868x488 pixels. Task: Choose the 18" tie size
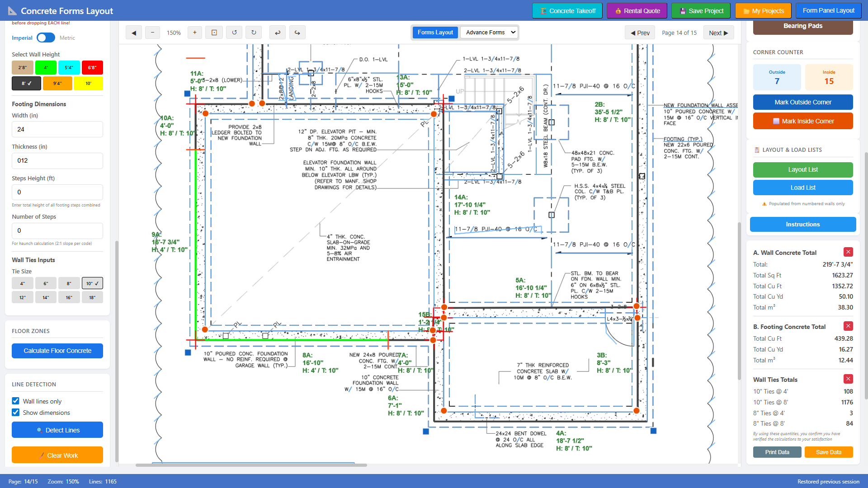click(92, 297)
